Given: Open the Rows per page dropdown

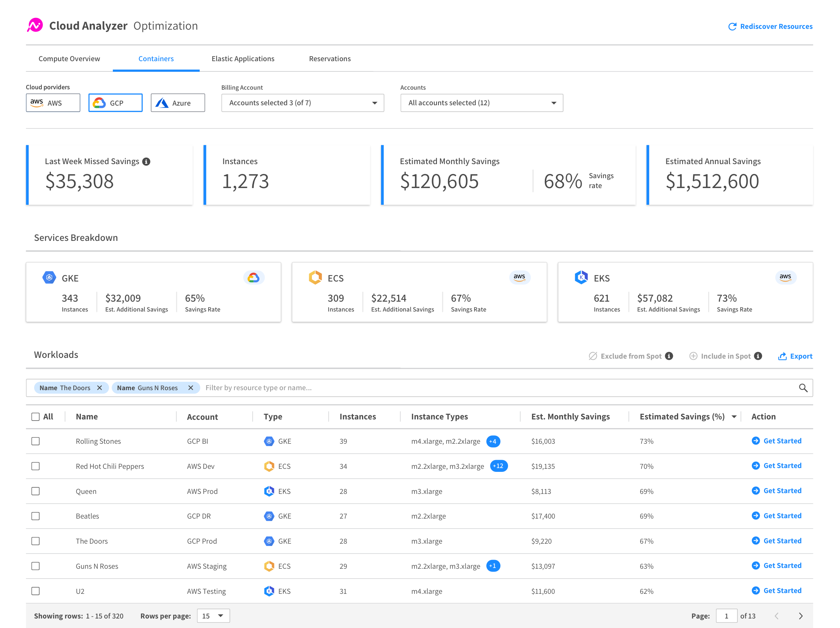Looking at the screenshot, I should tap(213, 615).
